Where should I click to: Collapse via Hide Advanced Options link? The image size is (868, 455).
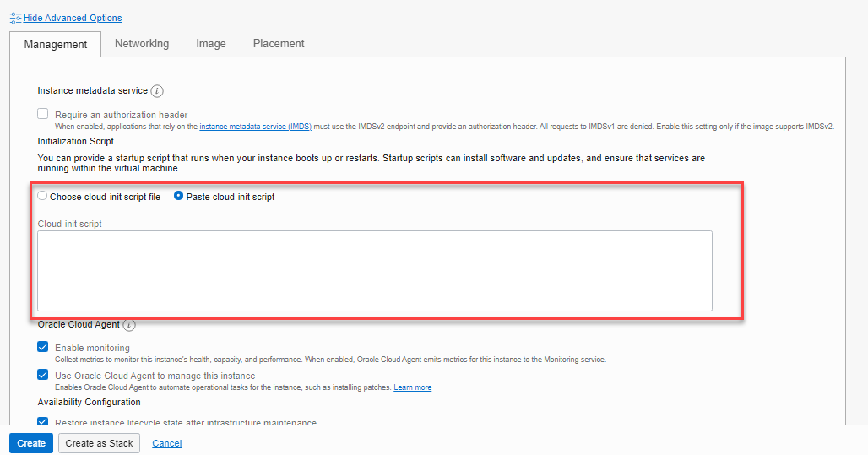(73, 19)
